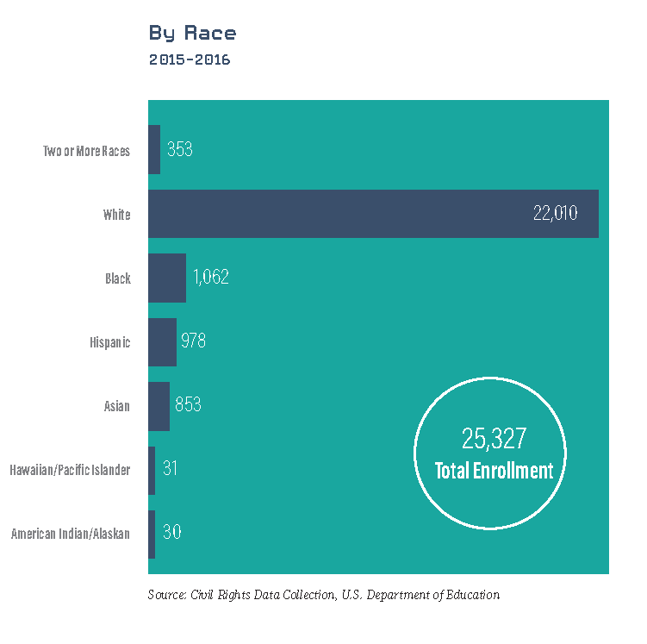The image size is (647, 644).
Task: Click the "Black" axis label
Action: point(118,278)
